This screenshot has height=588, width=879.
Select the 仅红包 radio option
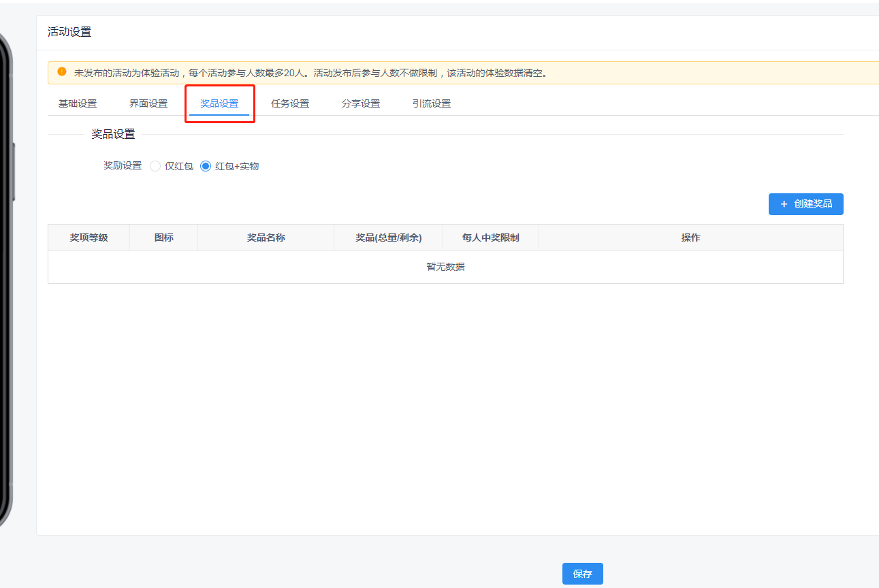tap(172, 166)
